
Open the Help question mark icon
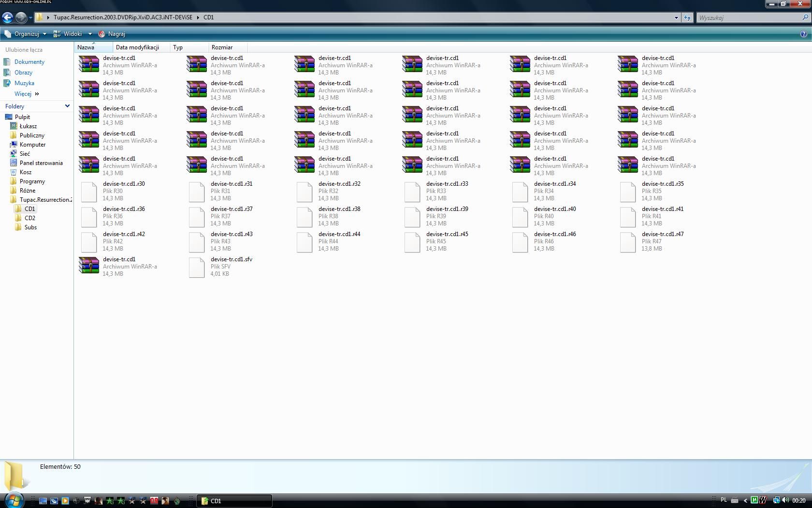[x=804, y=34]
